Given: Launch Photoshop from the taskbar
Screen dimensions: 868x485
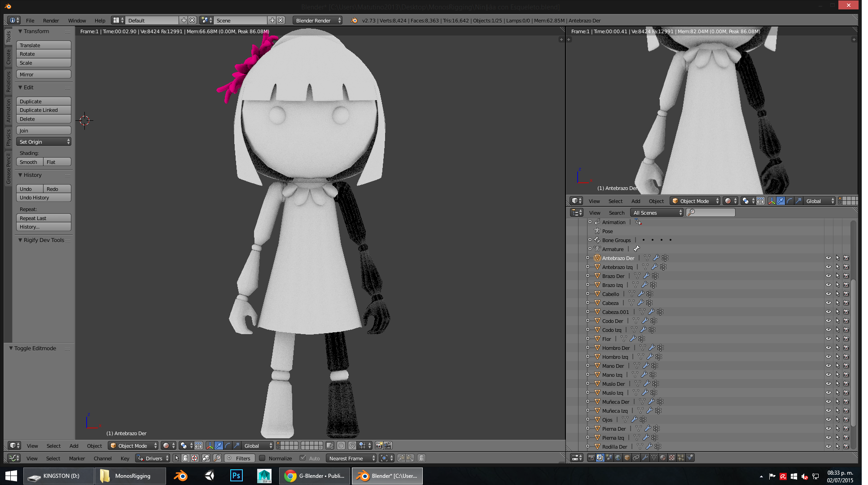Looking at the screenshot, I should [236, 476].
